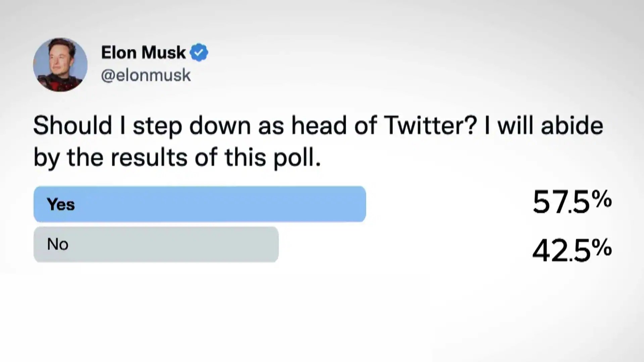Click the 42.5 result number
Image resolution: width=644 pixels, height=362 pixels.
561,251
